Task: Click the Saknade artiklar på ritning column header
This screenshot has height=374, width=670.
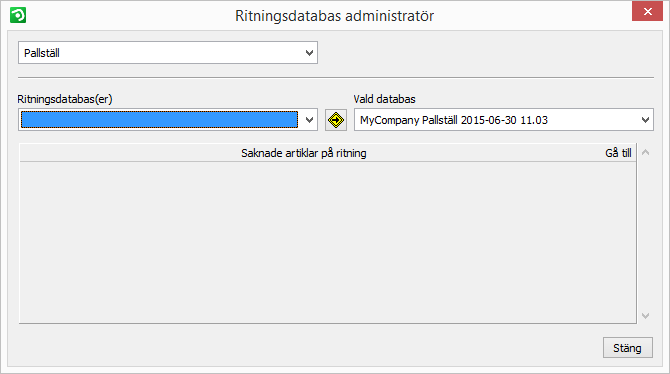Action: click(303, 153)
